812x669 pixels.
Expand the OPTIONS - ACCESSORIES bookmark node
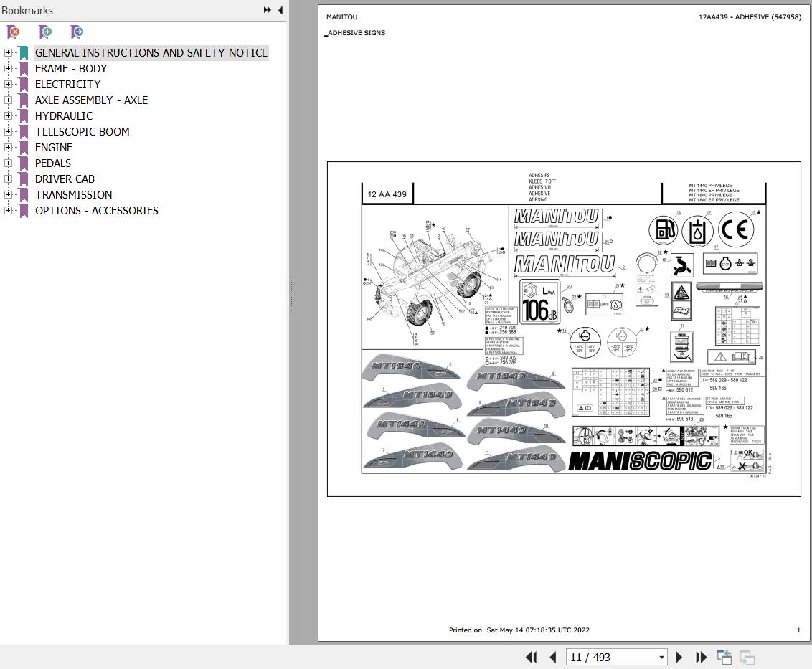pyautogui.click(x=8, y=211)
